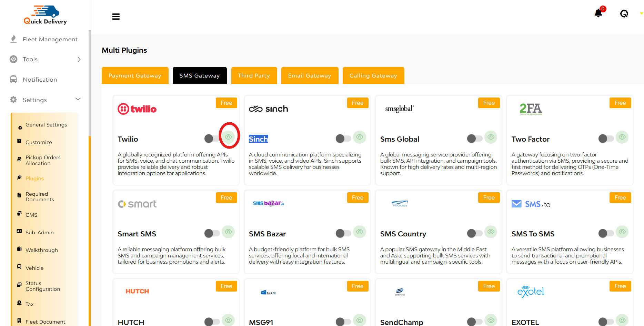Enable the EXOTEL plugin toggle
644x326 pixels.
pos(606,322)
